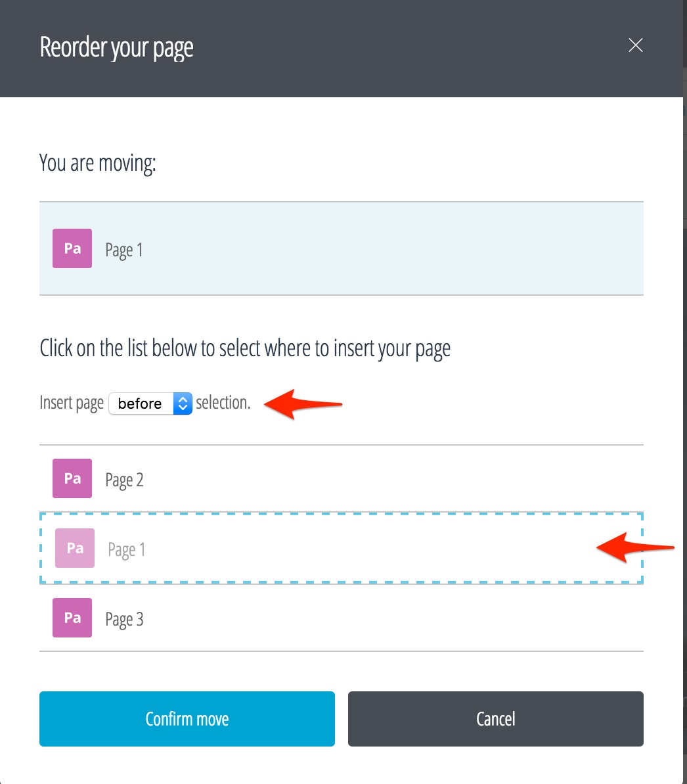Image resolution: width=687 pixels, height=784 pixels.
Task: Select the Page 3 label in the list
Action: [124, 620]
